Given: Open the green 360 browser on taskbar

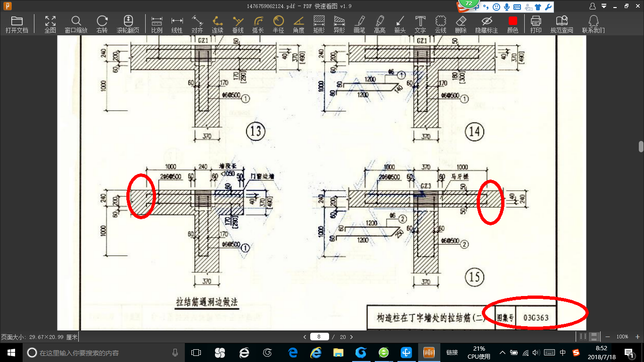Looking at the screenshot, I should [x=384, y=353].
